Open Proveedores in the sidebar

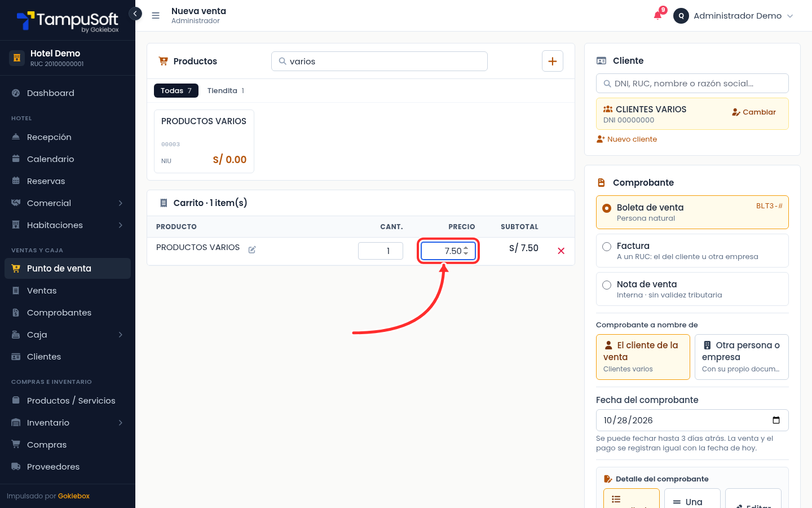click(68, 467)
